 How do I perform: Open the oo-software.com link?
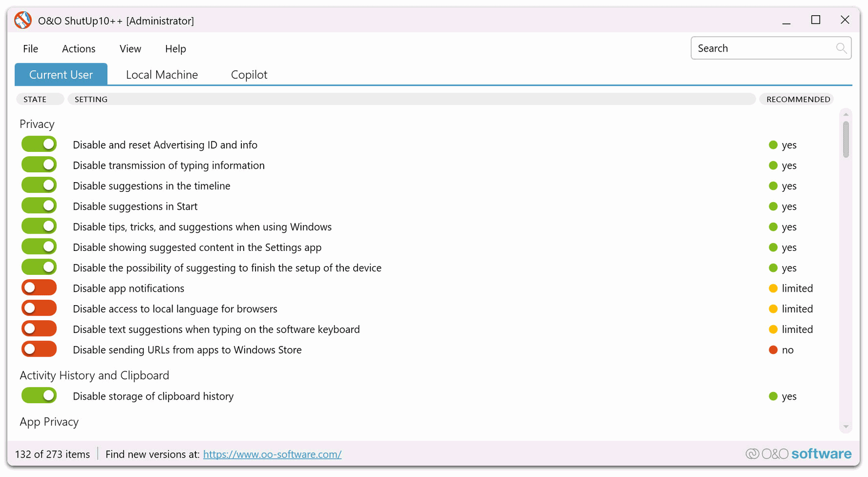click(x=272, y=454)
